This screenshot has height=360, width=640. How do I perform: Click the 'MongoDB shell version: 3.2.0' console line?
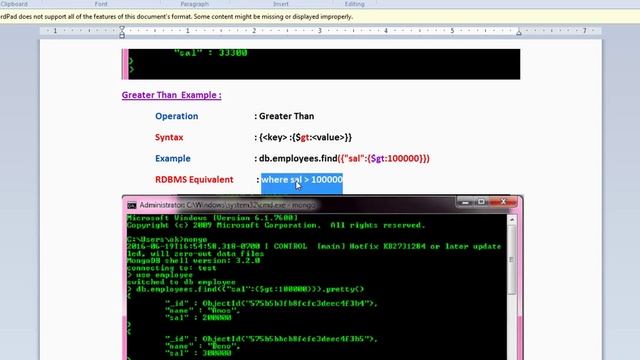coord(193,261)
